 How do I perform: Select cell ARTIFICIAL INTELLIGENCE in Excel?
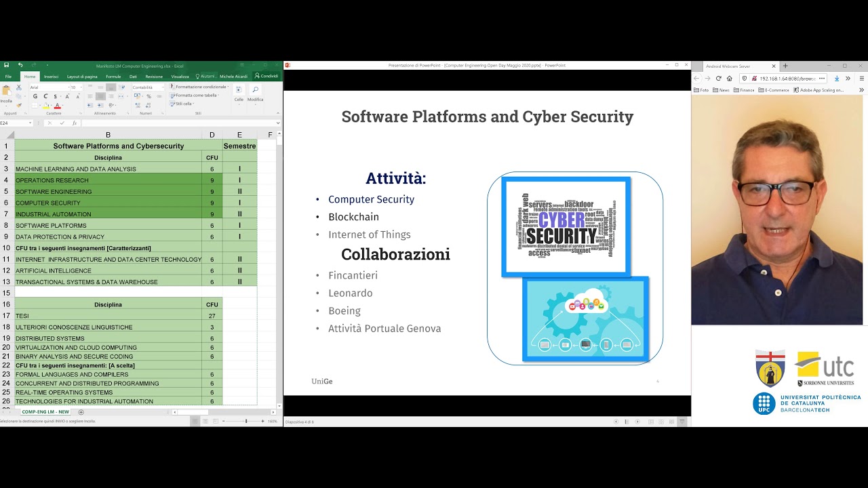pos(108,270)
